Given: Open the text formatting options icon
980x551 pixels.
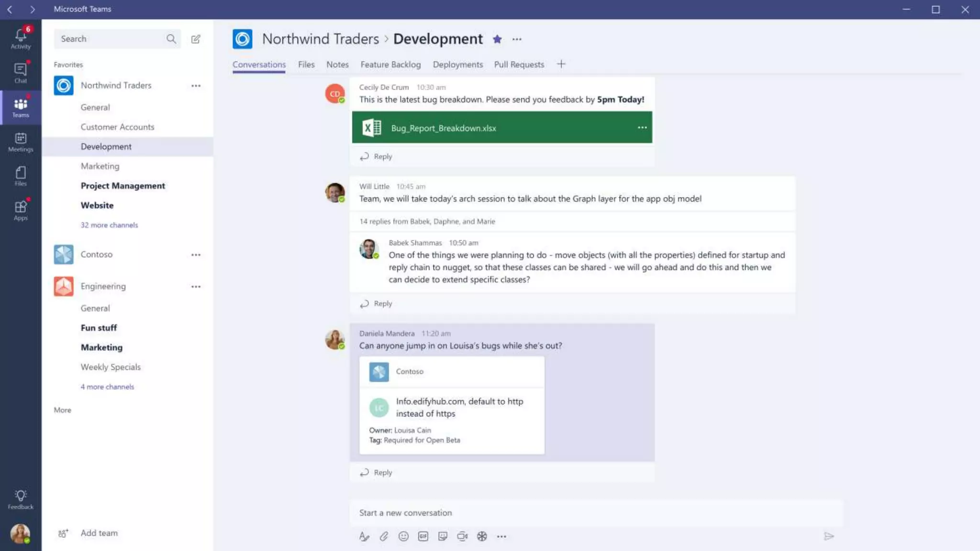Looking at the screenshot, I should pos(364,536).
